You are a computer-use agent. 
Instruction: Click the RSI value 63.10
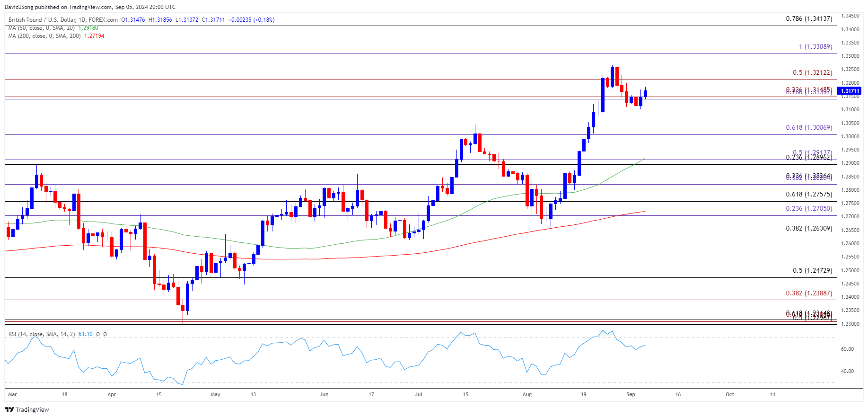(x=86, y=334)
